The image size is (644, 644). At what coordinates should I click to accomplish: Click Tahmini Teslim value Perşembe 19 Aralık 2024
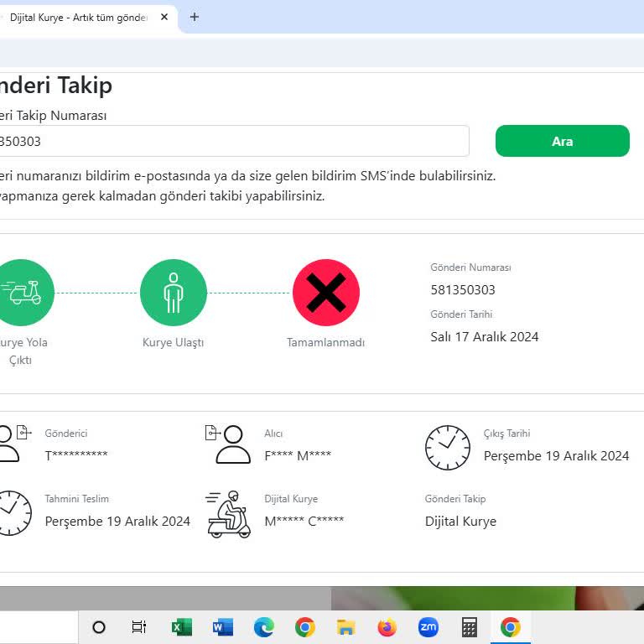coord(117,522)
